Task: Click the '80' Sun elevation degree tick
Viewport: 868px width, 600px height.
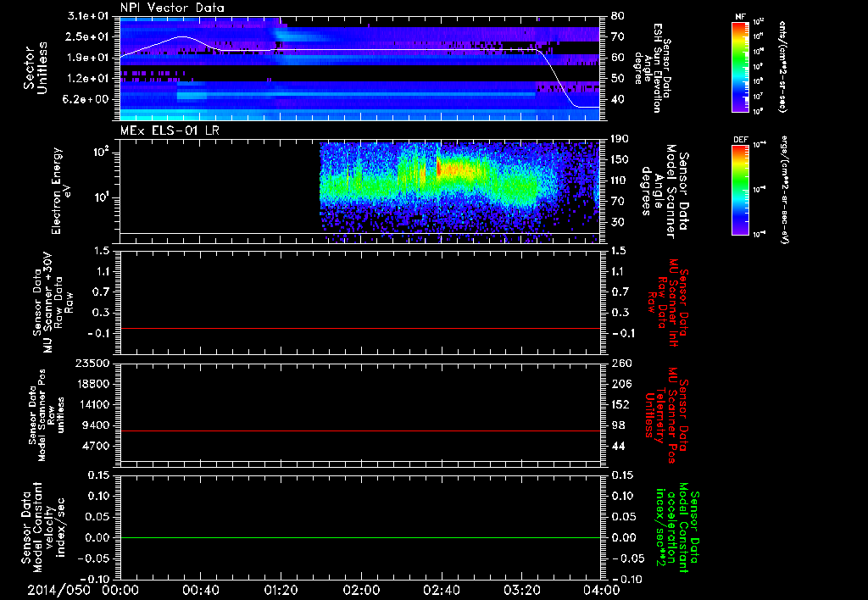Action: pos(618,16)
